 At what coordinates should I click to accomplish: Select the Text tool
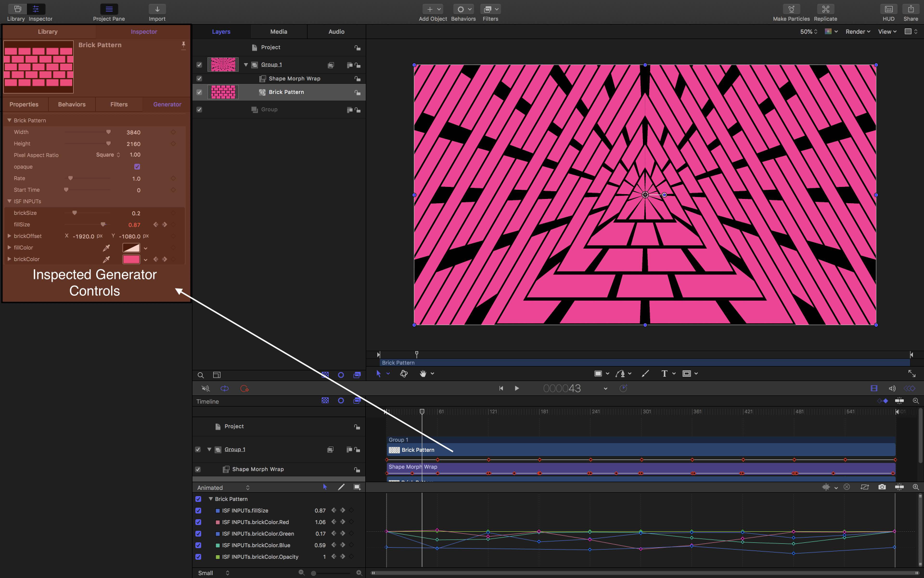[x=664, y=374]
